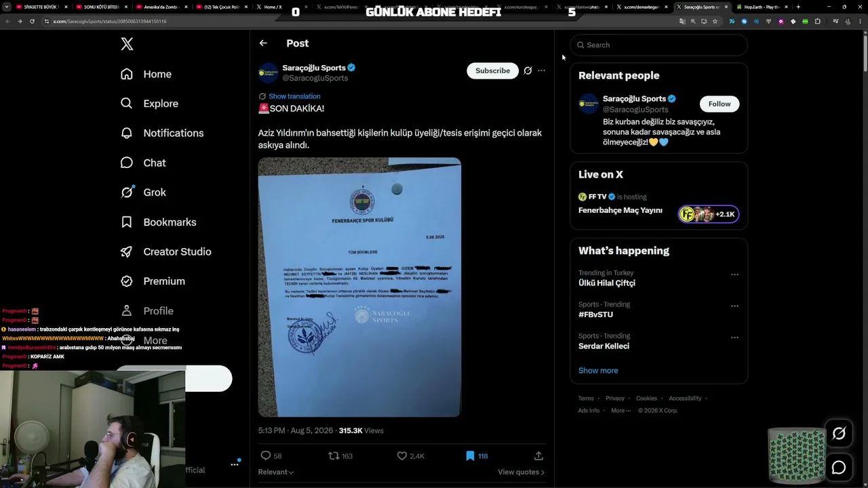Open the tab search dropdown arrow
This screenshot has width=868, height=488.
pyautogui.click(x=7, y=7)
